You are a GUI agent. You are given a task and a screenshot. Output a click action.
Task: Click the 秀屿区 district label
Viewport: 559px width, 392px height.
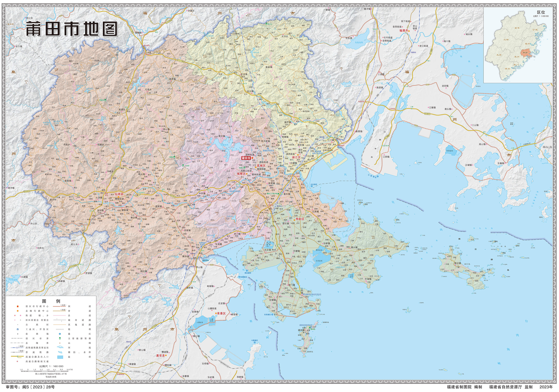(x=300, y=219)
